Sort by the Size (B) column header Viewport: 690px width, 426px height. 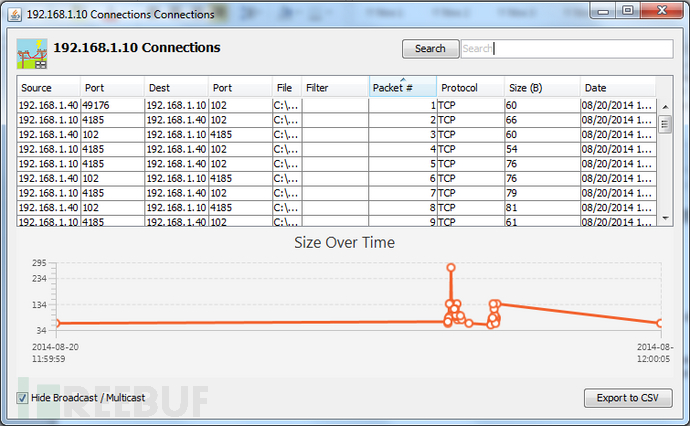542,88
